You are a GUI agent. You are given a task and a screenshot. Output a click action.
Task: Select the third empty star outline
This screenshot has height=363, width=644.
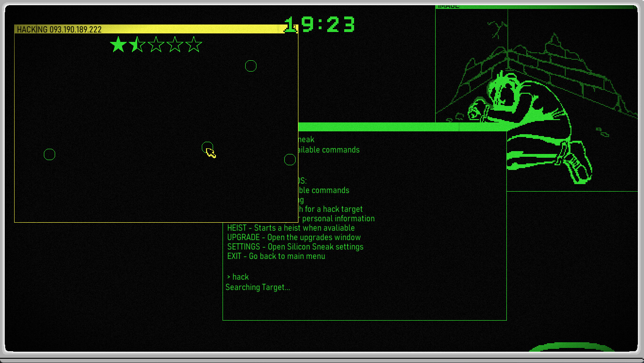156,45
